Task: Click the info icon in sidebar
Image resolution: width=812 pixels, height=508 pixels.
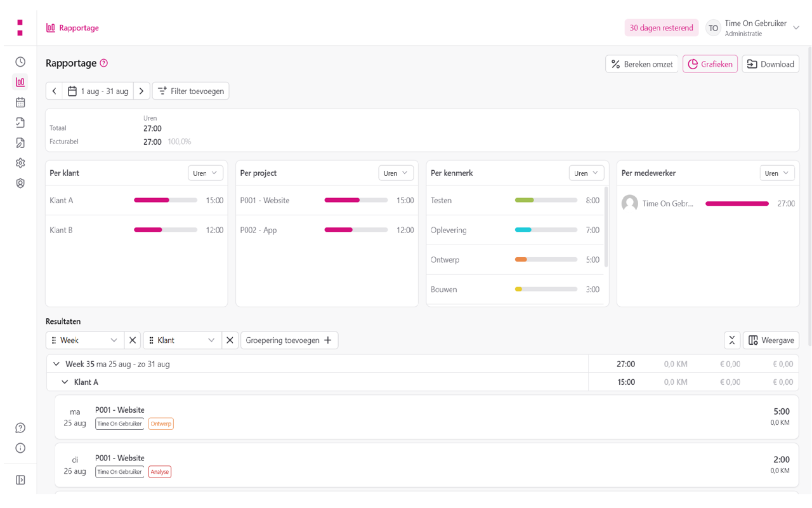Action: coord(20,448)
